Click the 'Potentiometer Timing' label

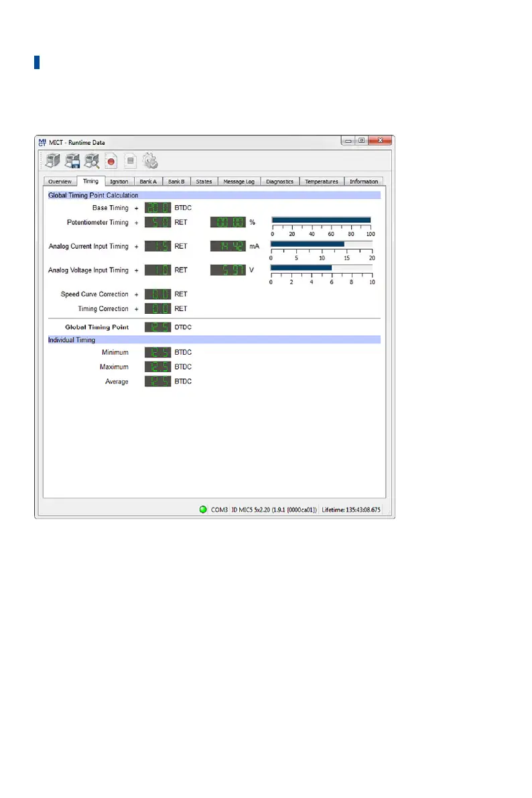point(98,223)
